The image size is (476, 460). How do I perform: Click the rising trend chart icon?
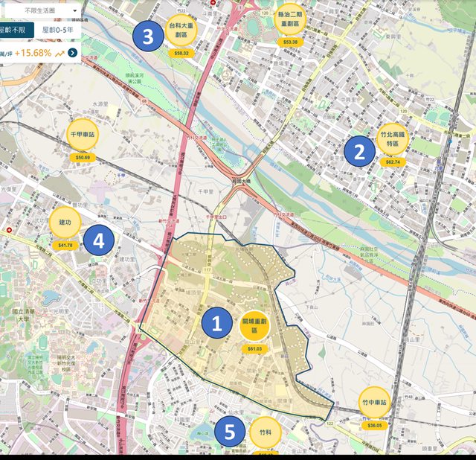pyautogui.click(x=59, y=53)
